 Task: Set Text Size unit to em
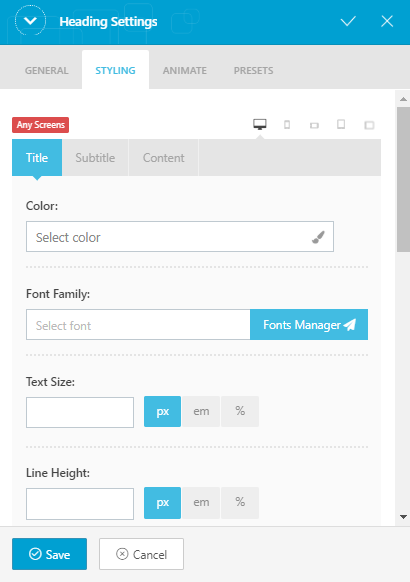click(201, 411)
